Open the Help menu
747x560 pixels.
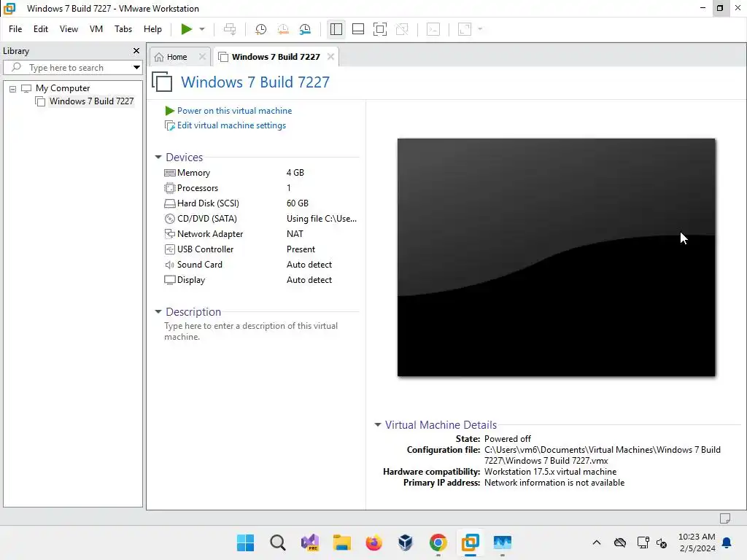pyautogui.click(x=152, y=29)
